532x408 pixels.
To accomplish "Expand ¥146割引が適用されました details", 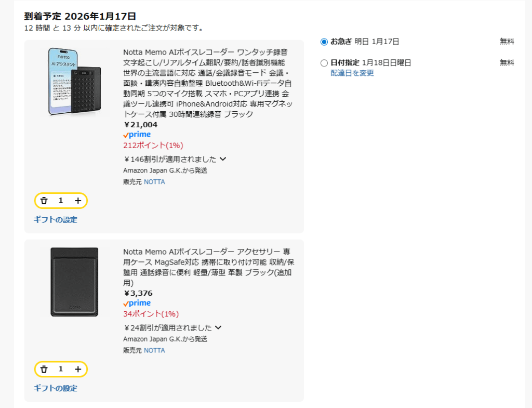I will [223, 159].
